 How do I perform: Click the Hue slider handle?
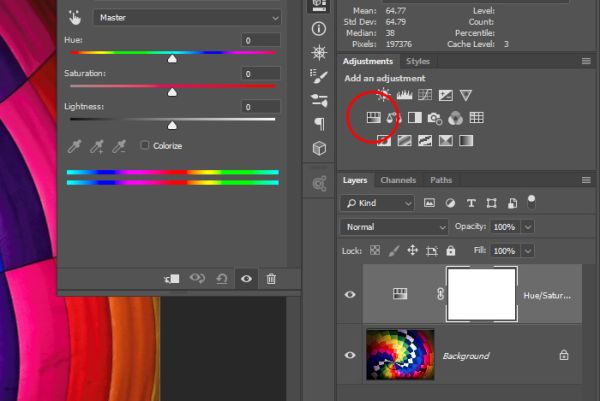(172, 59)
